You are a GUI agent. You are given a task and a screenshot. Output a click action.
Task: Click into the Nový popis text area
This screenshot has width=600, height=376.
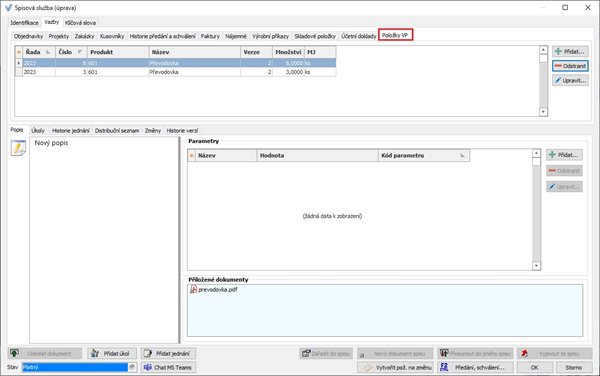(x=104, y=240)
